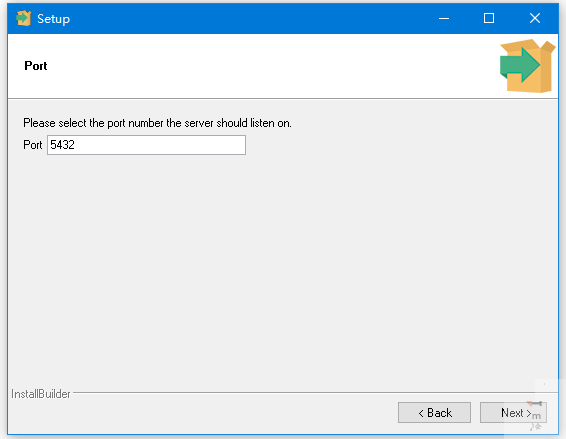
Task: Click the white header banner area
Action: pos(253,66)
